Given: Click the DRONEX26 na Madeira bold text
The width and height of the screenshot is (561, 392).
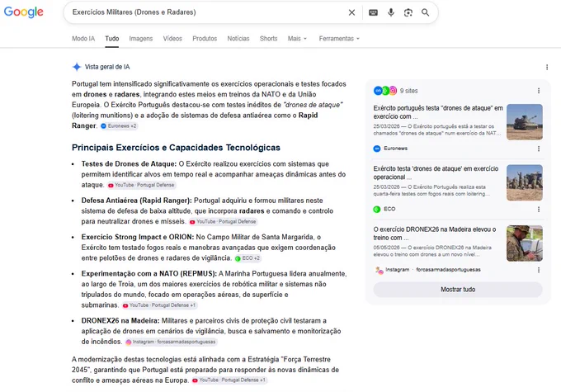Looking at the screenshot, I should point(120,320).
